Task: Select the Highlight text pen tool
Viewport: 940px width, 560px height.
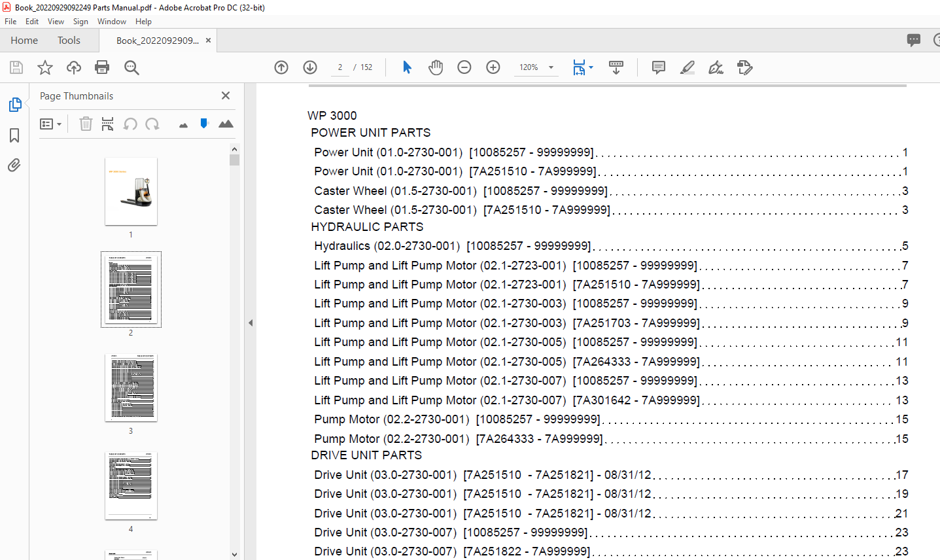Action: click(x=688, y=67)
